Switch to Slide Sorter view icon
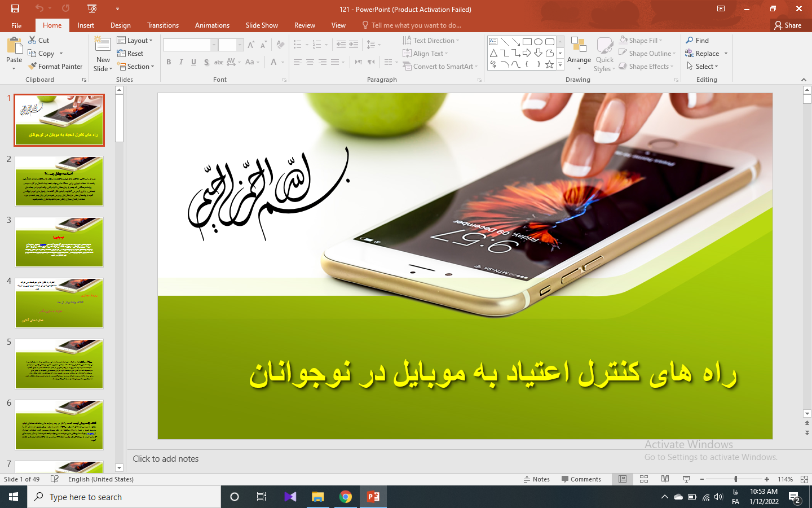 (x=644, y=479)
